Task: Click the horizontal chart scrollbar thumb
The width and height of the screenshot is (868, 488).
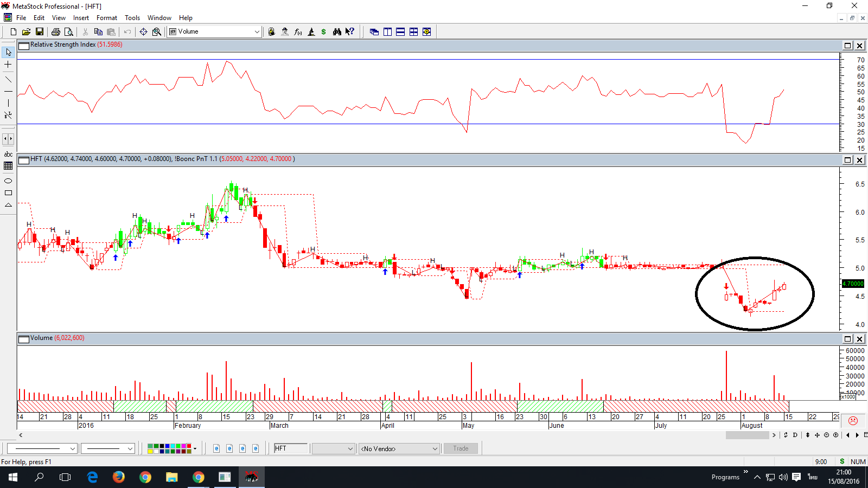Action: click(747, 435)
